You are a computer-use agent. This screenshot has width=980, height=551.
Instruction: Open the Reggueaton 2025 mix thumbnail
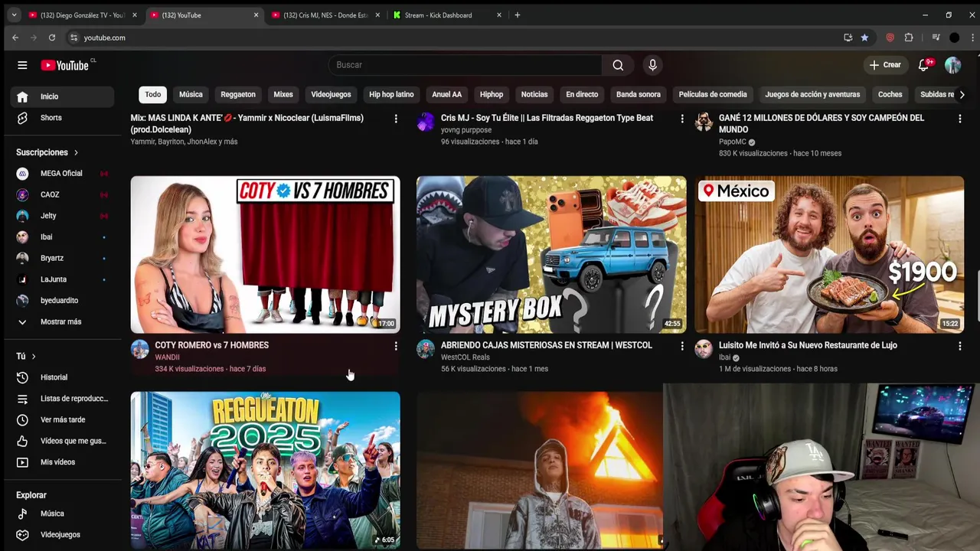tap(265, 470)
